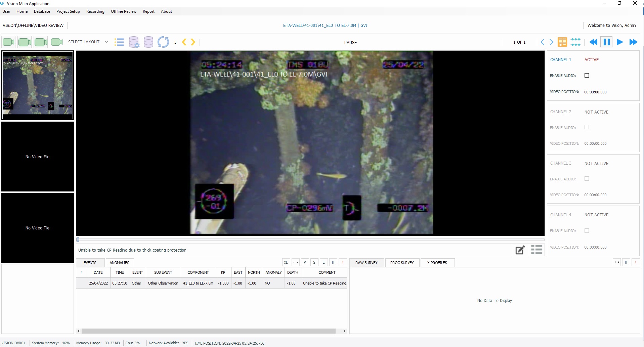Click the events scrollbar right arrow
Image resolution: width=644 pixels, height=347 pixels.
(344, 331)
